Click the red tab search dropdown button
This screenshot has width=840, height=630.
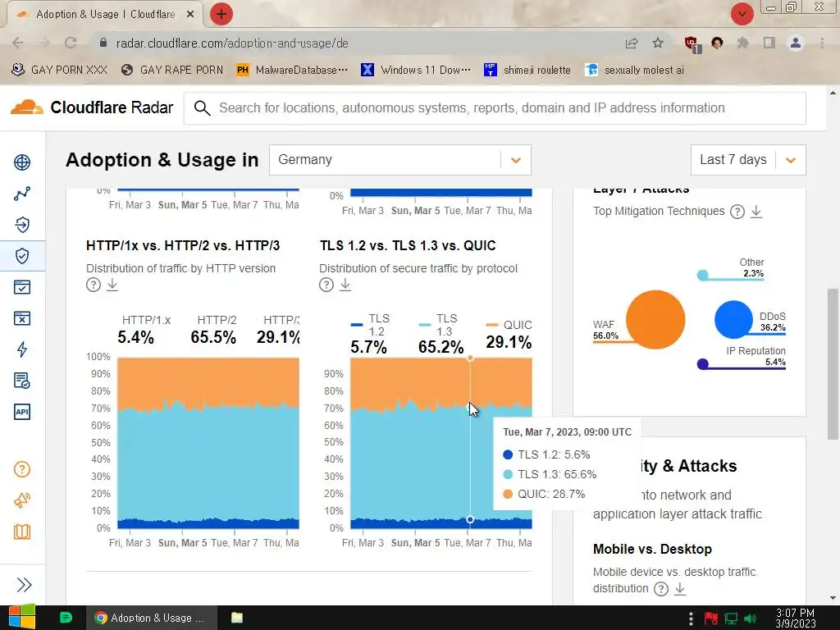tap(742, 15)
